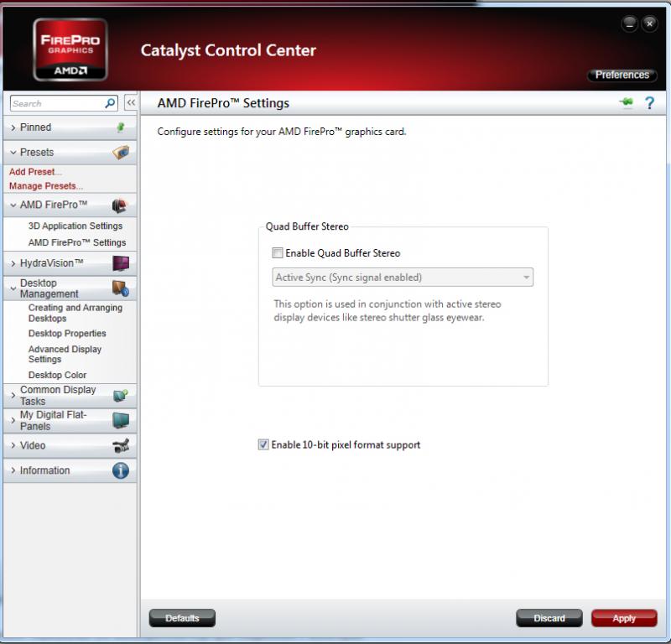The height and width of the screenshot is (644, 671).
Task: Open help with the question mark icon
Action: 649,103
